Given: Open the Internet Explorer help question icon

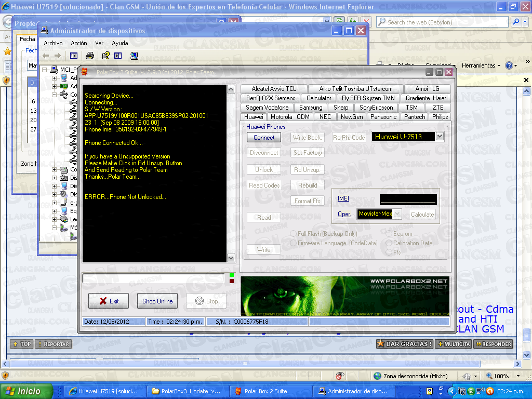Looking at the screenshot, I should click(509, 65).
